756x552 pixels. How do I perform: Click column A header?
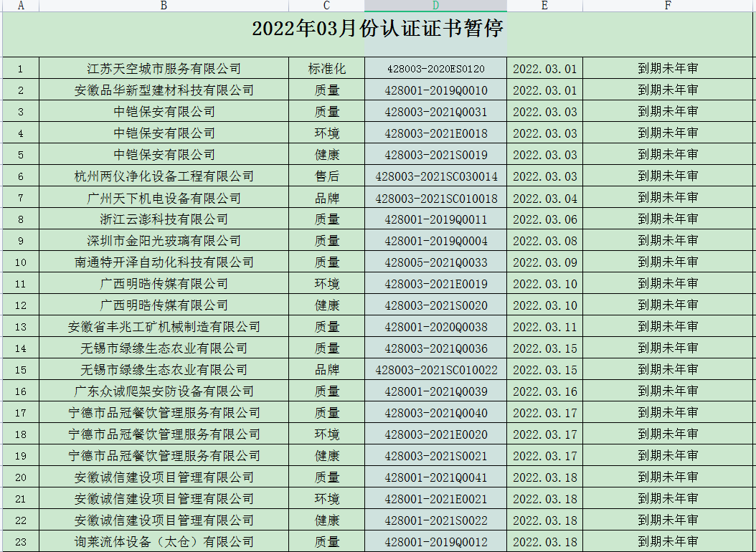[x=20, y=6]
